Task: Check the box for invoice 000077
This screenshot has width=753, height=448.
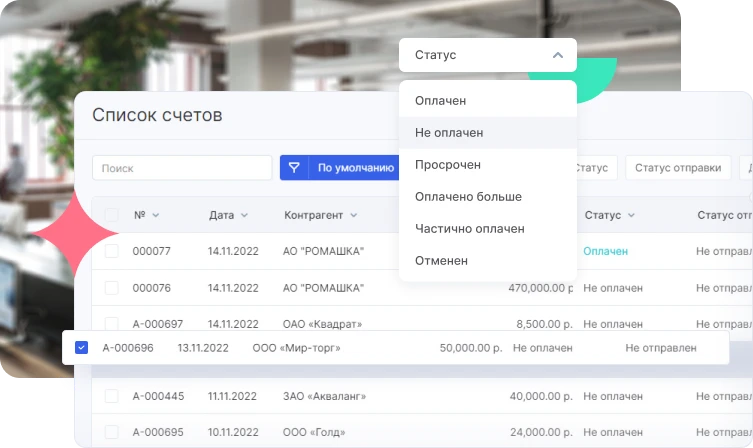Action: click(x=112, y=251)
